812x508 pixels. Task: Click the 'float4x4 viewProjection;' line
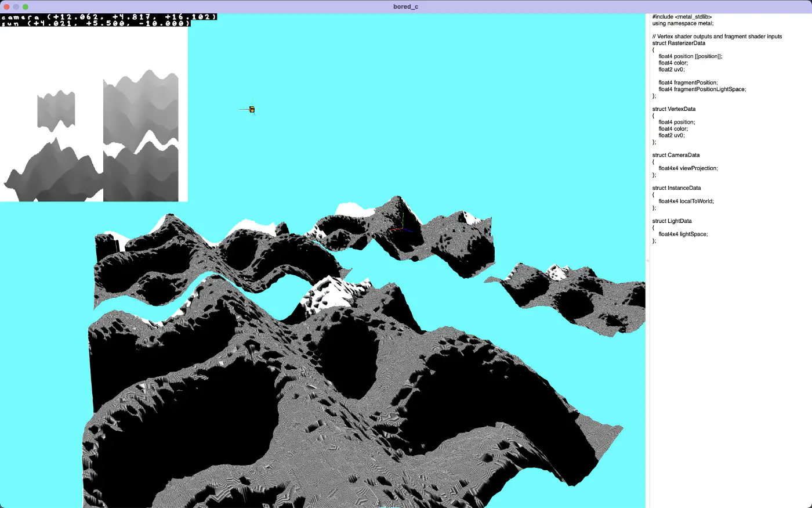tap(688, 168)
